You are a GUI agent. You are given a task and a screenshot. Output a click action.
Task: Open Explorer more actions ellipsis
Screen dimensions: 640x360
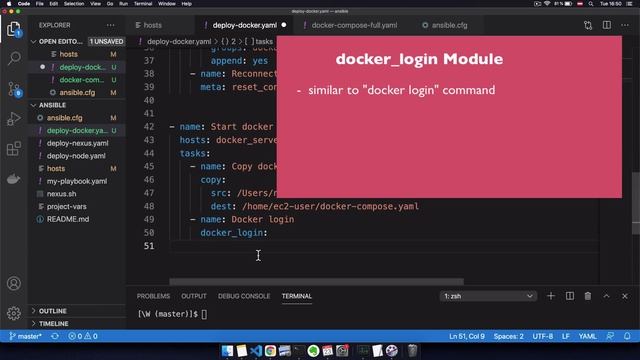(x=111, y=25)
